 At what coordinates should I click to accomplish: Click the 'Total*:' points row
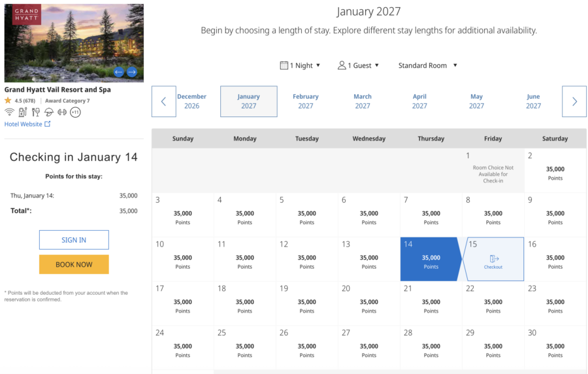[74, 211]
